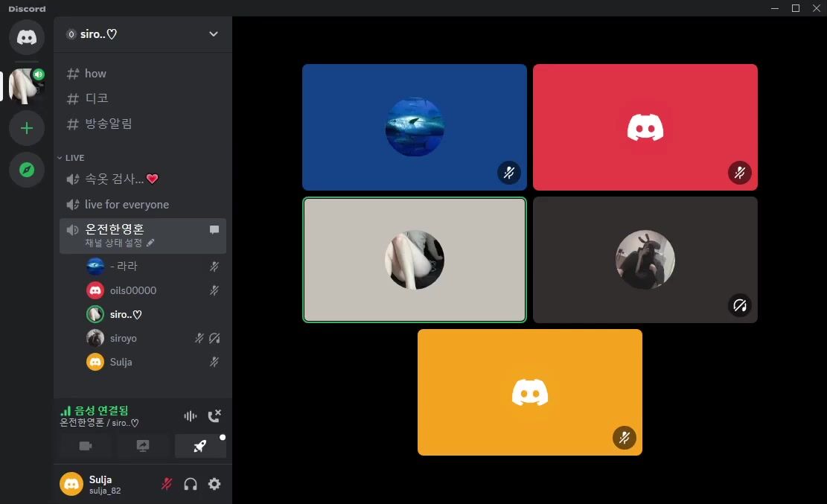The image size is (827, 504).
Task: Open the 방송알림 text channel
Action: coord(142,124)
